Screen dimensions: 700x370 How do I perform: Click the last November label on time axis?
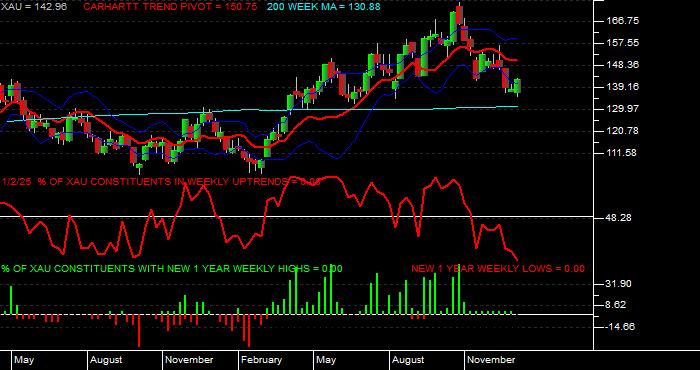pos(491,360)
